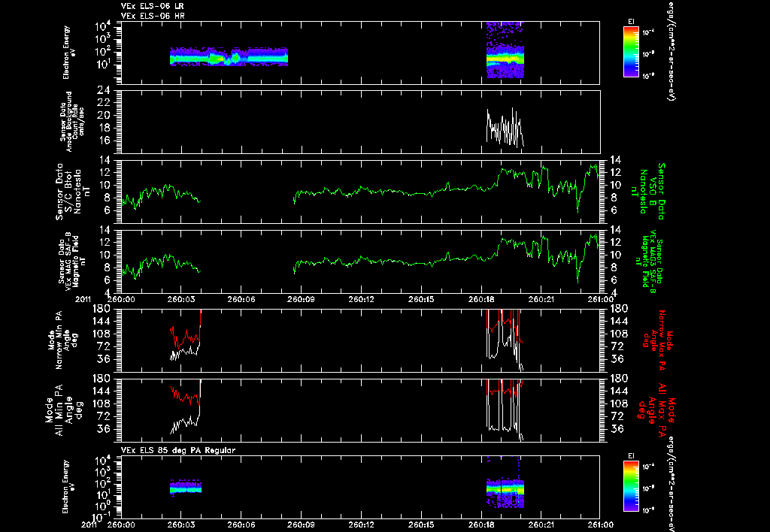The width and height of the screenshot is (770, 532).
Task: Click the EI color bar beside the 85 deg PA spectrogram
Action: 631,486
